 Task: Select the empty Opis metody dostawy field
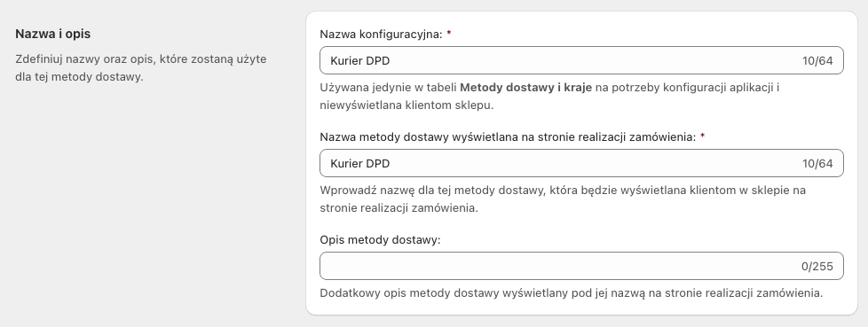[581, 266]
